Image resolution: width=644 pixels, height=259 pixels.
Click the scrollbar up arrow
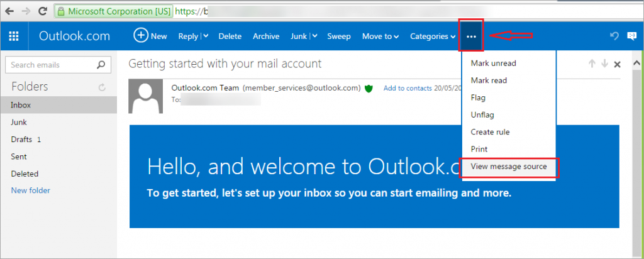coord(637,63)
